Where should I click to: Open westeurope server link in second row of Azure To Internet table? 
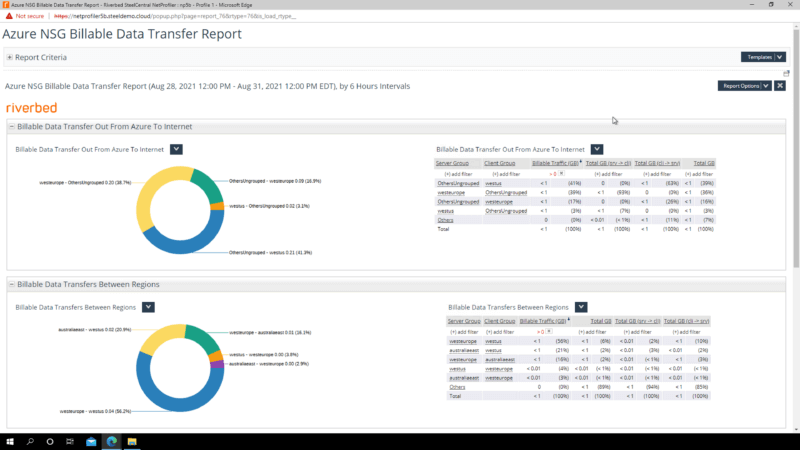(x=451, y=192)
